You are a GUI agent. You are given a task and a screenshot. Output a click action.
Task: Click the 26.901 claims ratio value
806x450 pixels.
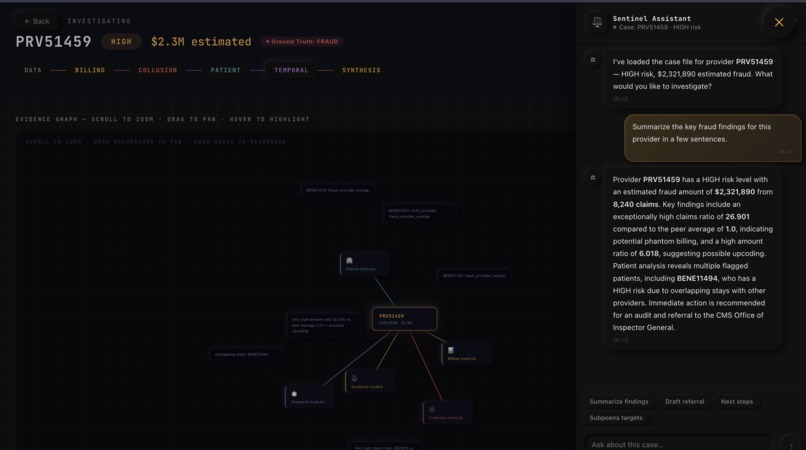(x=737, y=217)
